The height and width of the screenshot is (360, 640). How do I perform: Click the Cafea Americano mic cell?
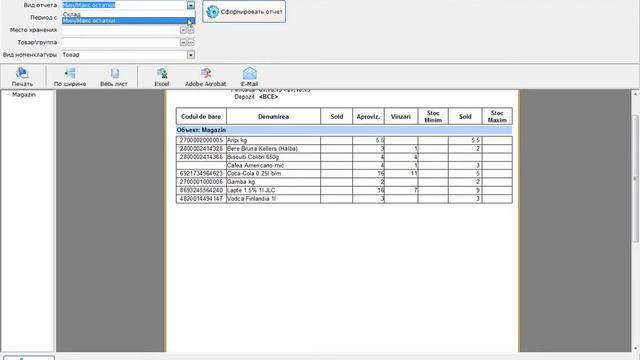pyautogui.click(x=273, y=165)
